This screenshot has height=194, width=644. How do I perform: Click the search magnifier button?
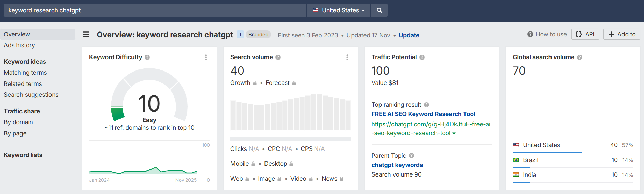pos(379,10)
